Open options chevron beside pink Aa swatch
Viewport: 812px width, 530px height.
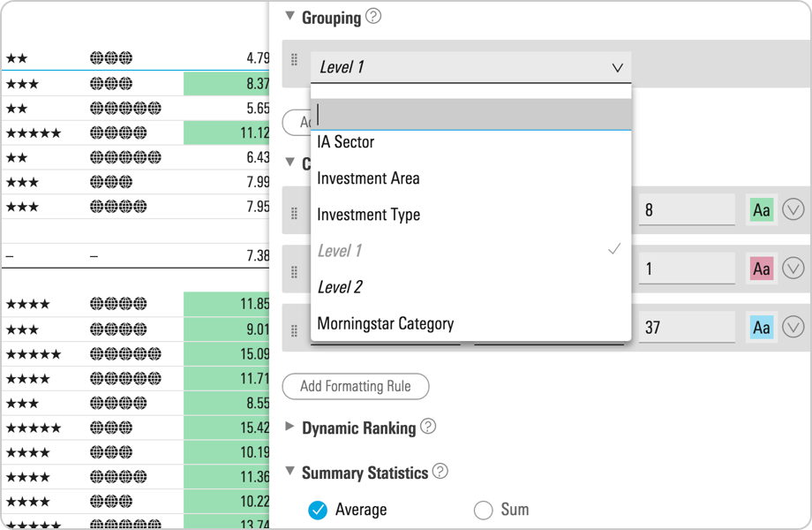(793, 268)
